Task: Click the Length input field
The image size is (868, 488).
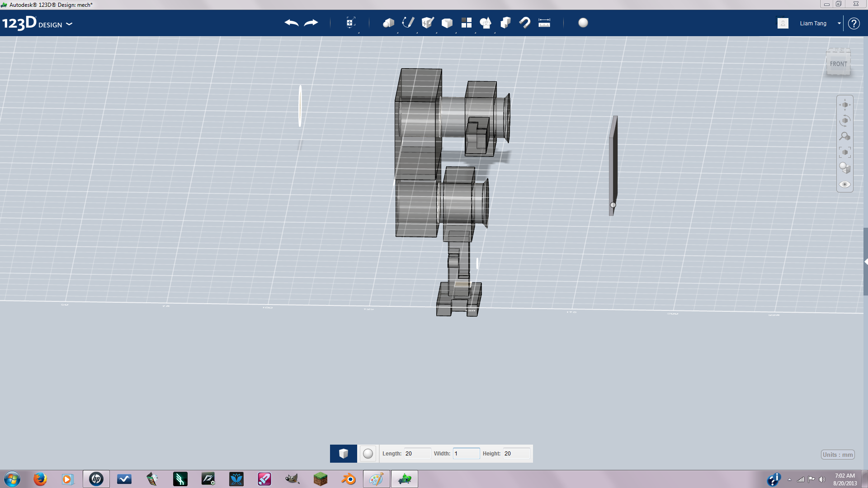Action: [x=417, y=454]
